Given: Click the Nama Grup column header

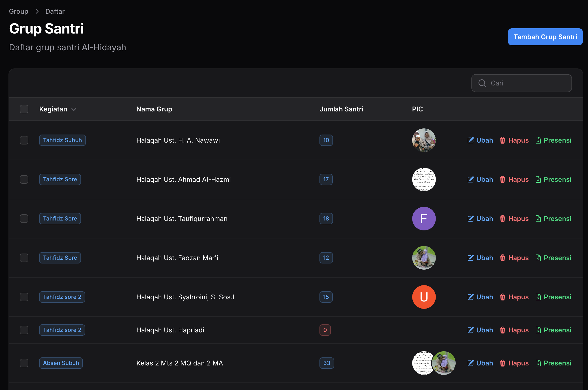Looking at the screenshot, I should click(x=154, y=109).
